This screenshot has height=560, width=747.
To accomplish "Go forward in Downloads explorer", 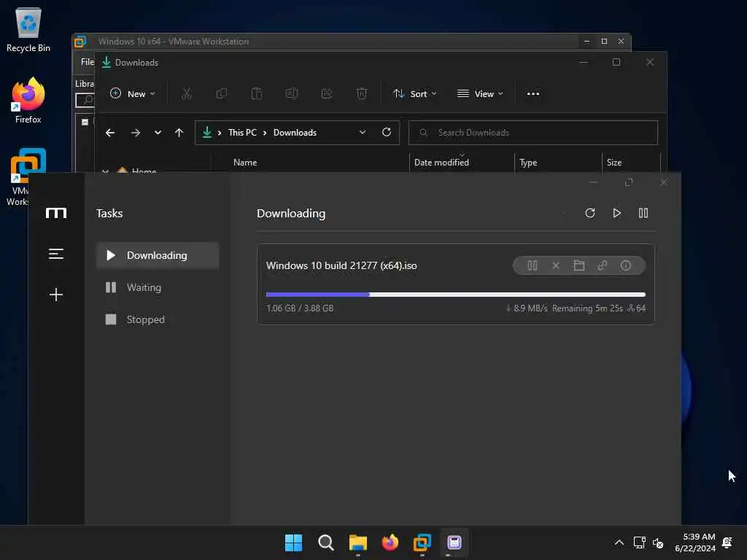I will 135,133.
